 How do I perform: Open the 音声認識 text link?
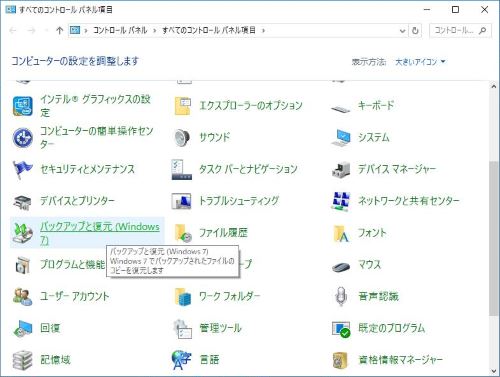pos(378,296)
